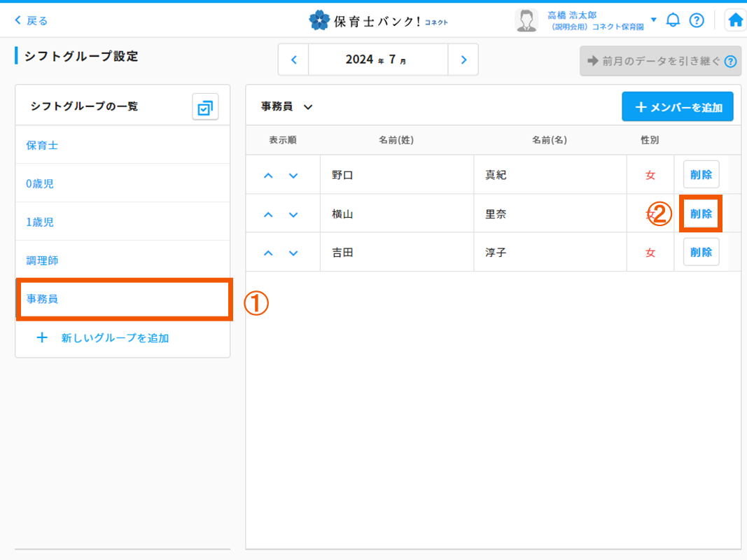Move 野口 row up with arrow

click(x=268, y=176)
